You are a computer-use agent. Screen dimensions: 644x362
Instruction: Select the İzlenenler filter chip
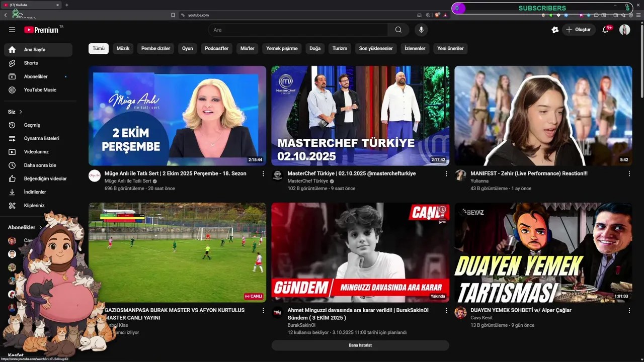[415, 48]
